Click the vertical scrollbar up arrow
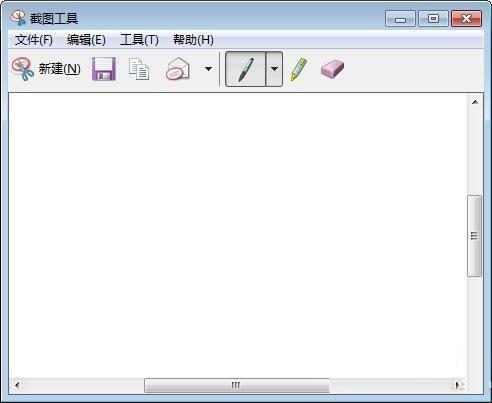The width and height of the screenshot is (492, 403). [475, 102]
